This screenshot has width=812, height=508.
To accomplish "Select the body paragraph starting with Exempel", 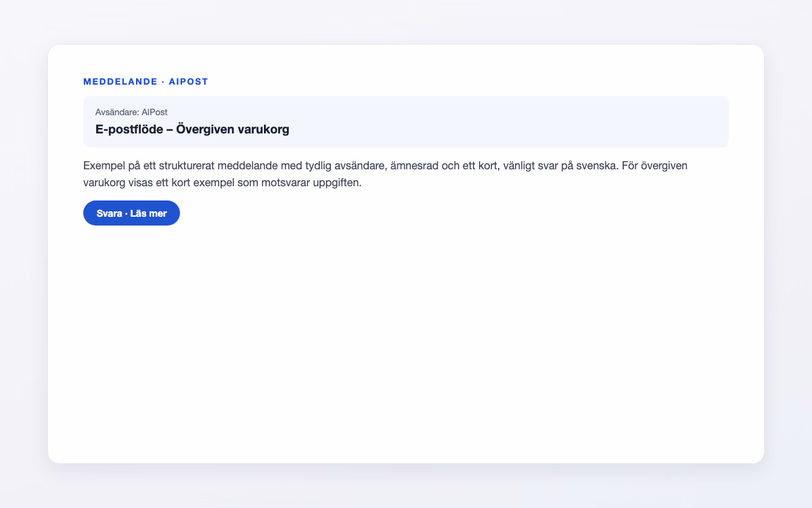I will (x=386, y=174).
